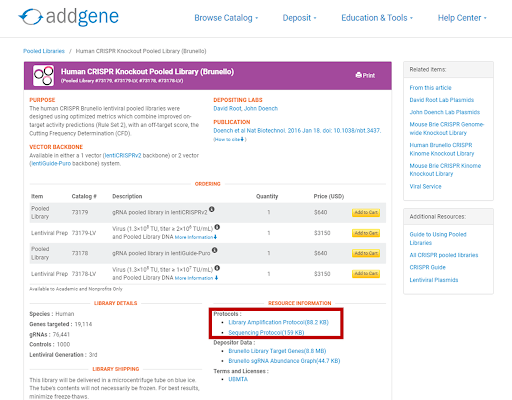The height and width of the screenshot is (400, 512).
Task: Add catalog 73179 to cart
Action: (366, 212)
